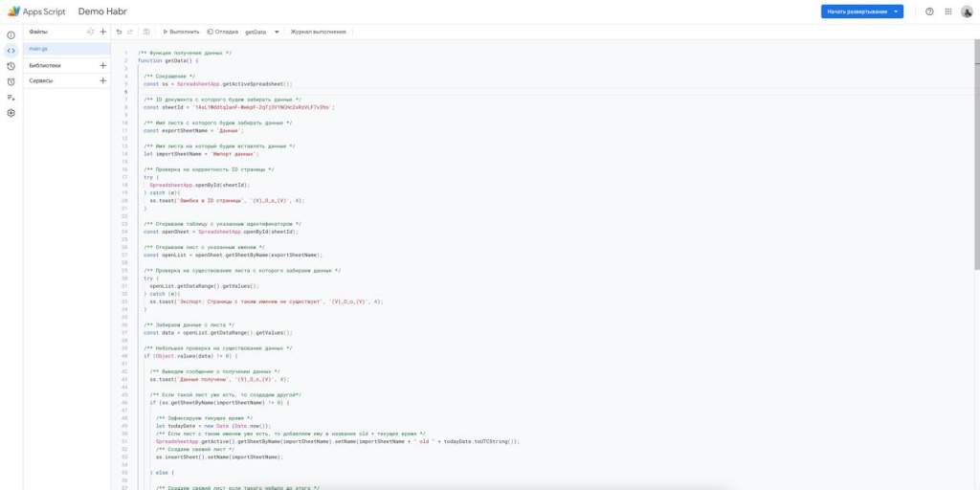Click the Сервисы section label

tap(40, 80)
